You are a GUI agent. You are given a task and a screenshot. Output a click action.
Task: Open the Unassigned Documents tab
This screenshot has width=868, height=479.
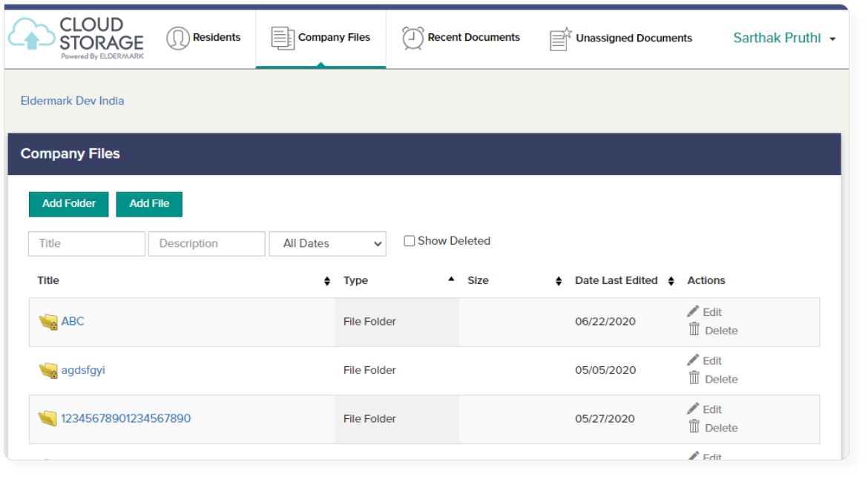pos(620,38)
